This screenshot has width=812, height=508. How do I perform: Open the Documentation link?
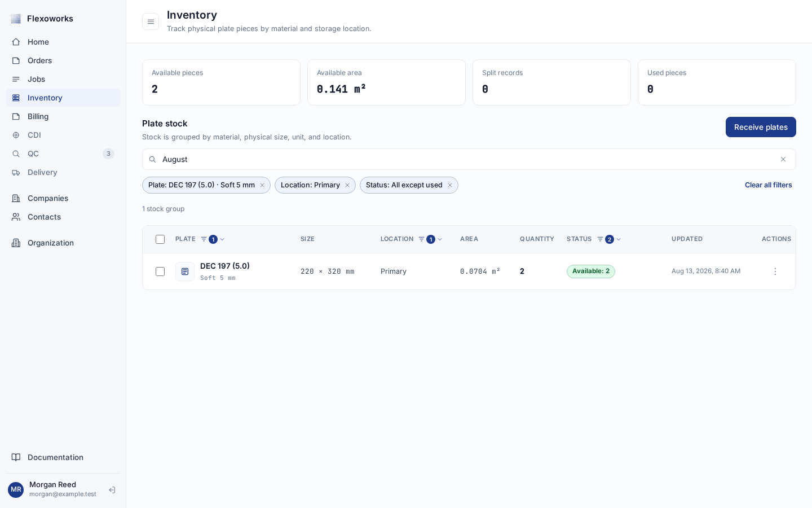(x=63, y=457)
